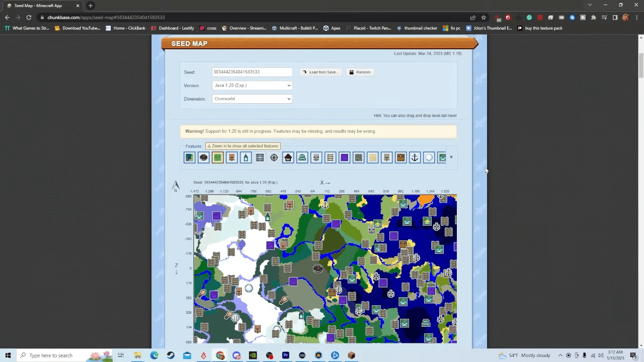Bookmark this page with the star icon
The image size is (644, 362).
[x=484, y=17]
